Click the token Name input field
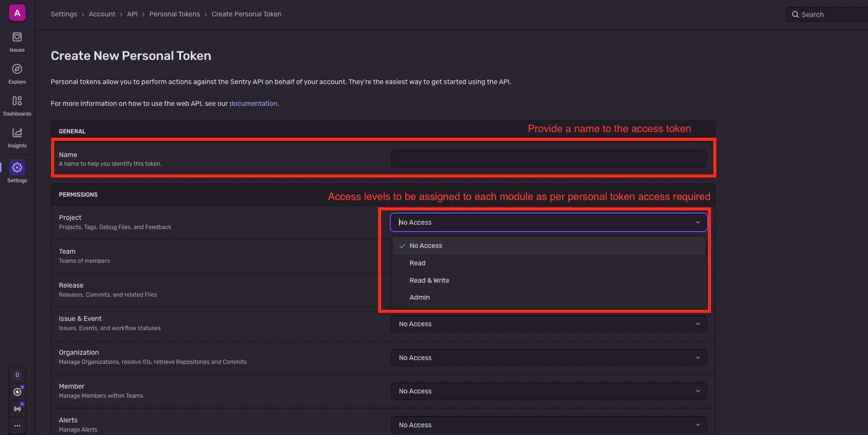 click(x=548, y=159)
